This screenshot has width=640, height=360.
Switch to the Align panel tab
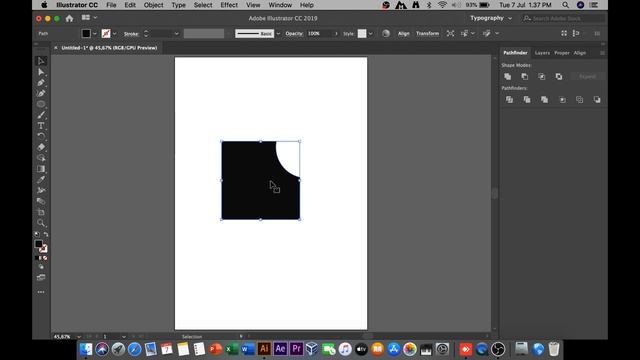pos(580,53)
